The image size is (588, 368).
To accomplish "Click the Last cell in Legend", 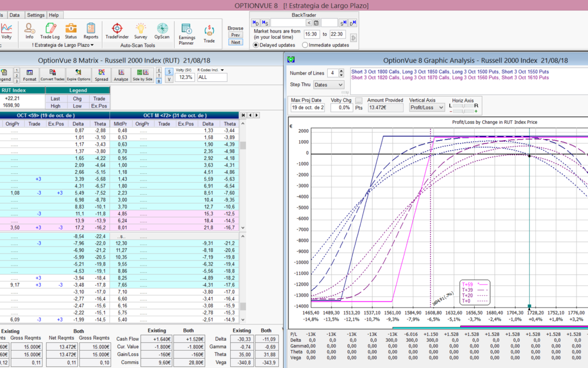I will [x=56, y=99].
